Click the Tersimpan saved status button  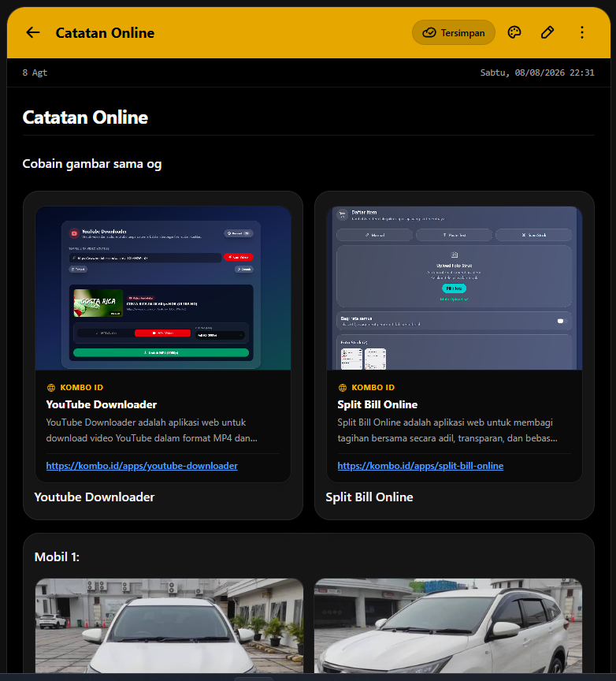tap(454, 32)
